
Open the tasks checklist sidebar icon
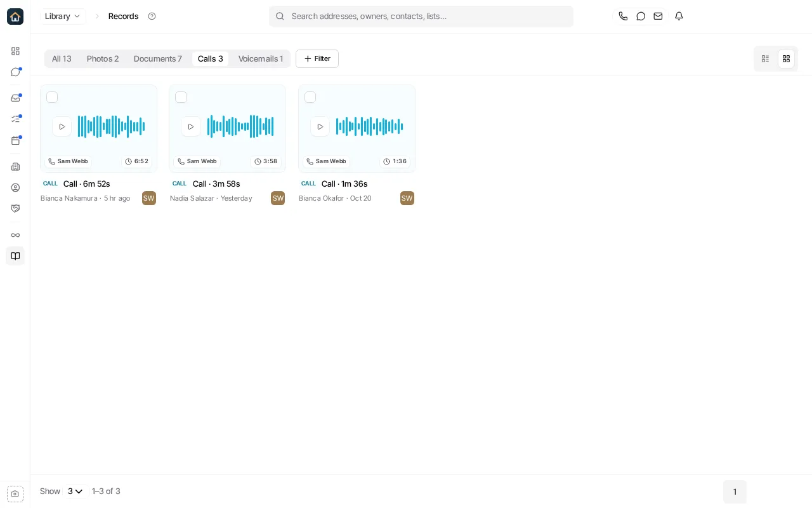click(15, 119)
